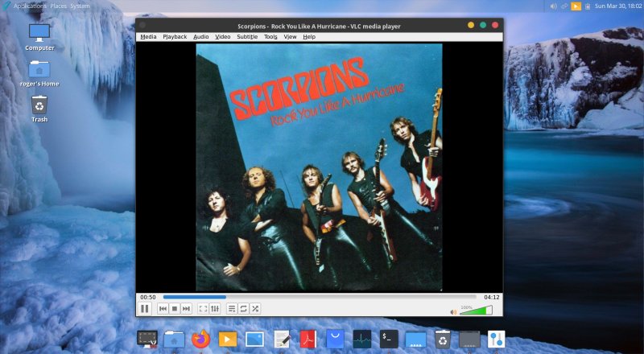Image resolution: width=644 pixels, height=354 pixels.
Task: Open the system monitor dock icon
Action: pos(361,340)
